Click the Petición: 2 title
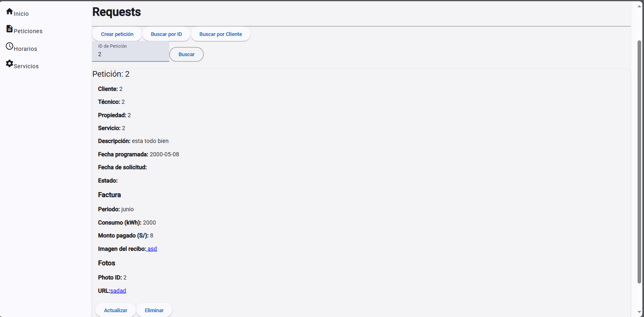The image size is (644, 317). (111, 74)
